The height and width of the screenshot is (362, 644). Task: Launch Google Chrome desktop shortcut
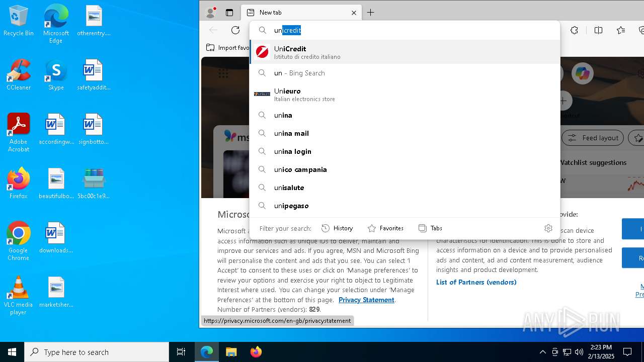(19, 241)
